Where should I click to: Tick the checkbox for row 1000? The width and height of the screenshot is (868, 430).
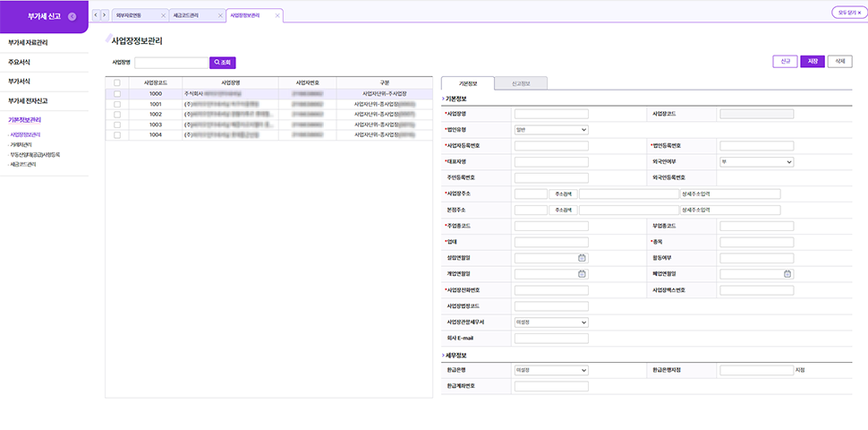[117, 93]
